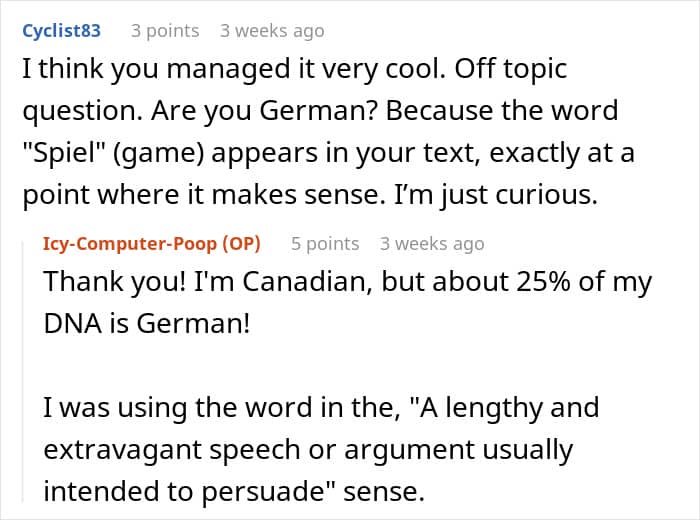Click the "DNA is German!" line
This screenshot has width=700, height=520.
(147, 323)
